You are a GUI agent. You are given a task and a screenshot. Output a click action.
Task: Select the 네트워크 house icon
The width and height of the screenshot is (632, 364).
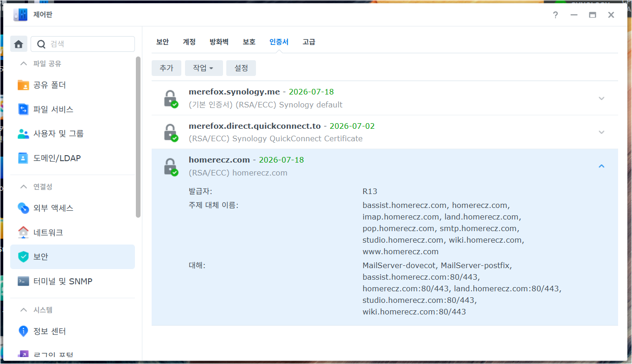point(23,232)
